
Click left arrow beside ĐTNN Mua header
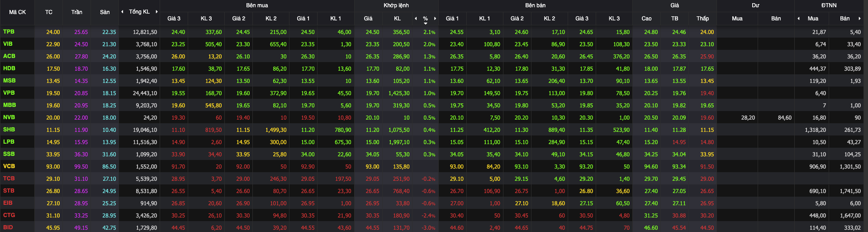click(x=798, y=19)
